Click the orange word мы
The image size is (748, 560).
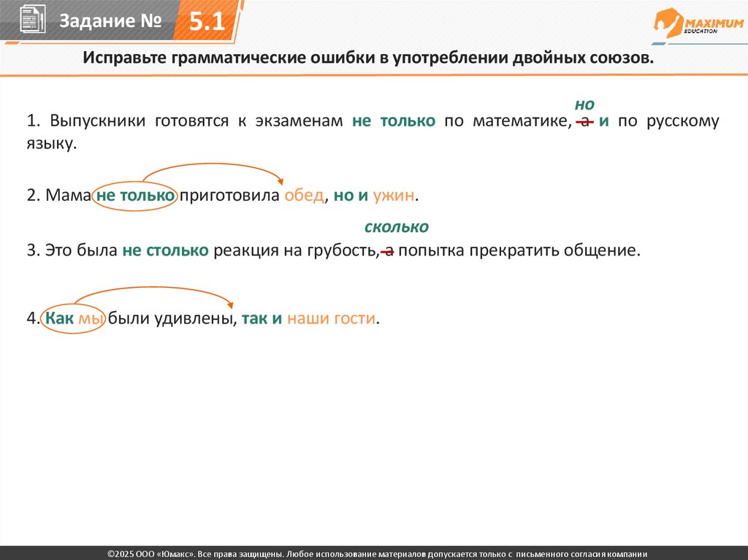point(90,318)
